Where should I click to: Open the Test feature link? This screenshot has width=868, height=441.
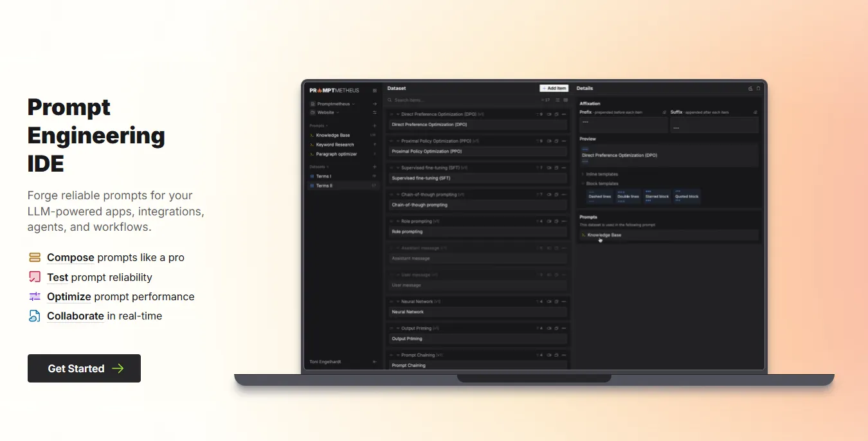(58, 278)
